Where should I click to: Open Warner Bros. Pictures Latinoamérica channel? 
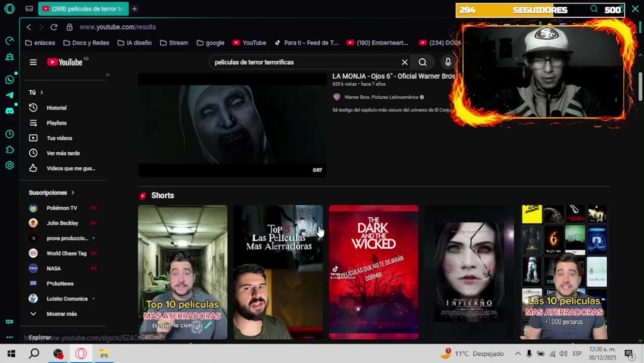click(381, 97)
